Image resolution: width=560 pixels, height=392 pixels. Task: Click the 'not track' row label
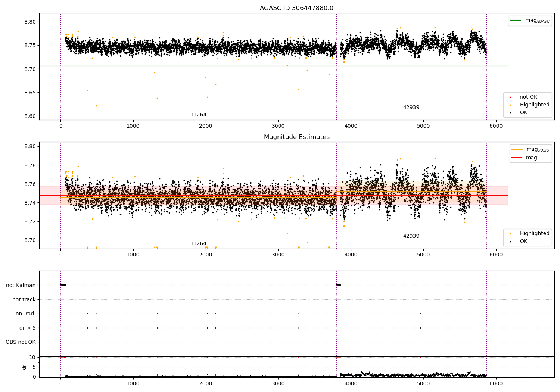click(24, 299)
